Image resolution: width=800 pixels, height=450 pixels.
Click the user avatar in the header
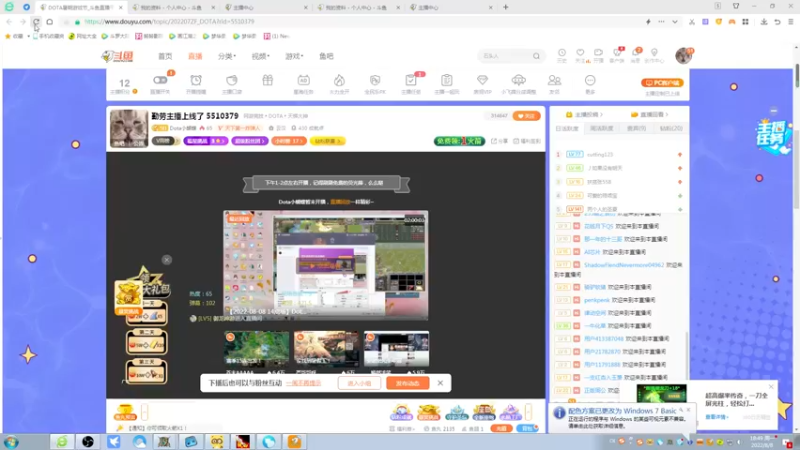pyautogui.click(x=684, y=55)
